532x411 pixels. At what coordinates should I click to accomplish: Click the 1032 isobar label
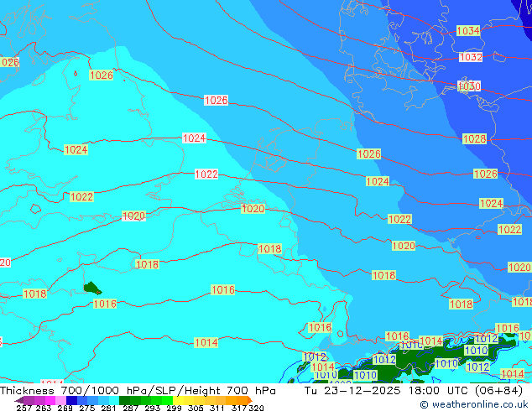(470, 57)
